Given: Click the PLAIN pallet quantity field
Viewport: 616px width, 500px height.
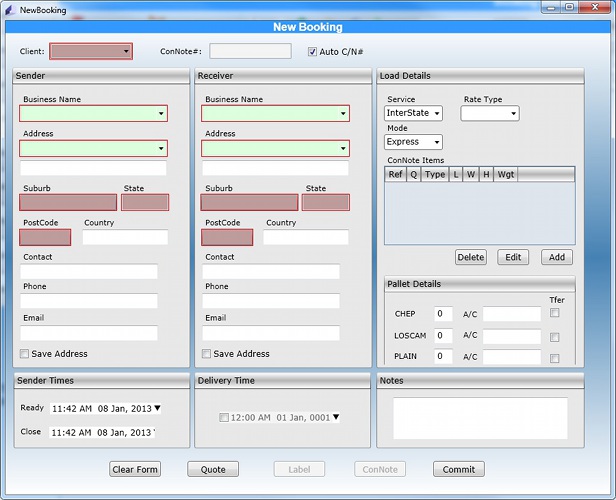Looking at the screenshot, I should pyautogui.click(x=443, y=356).
